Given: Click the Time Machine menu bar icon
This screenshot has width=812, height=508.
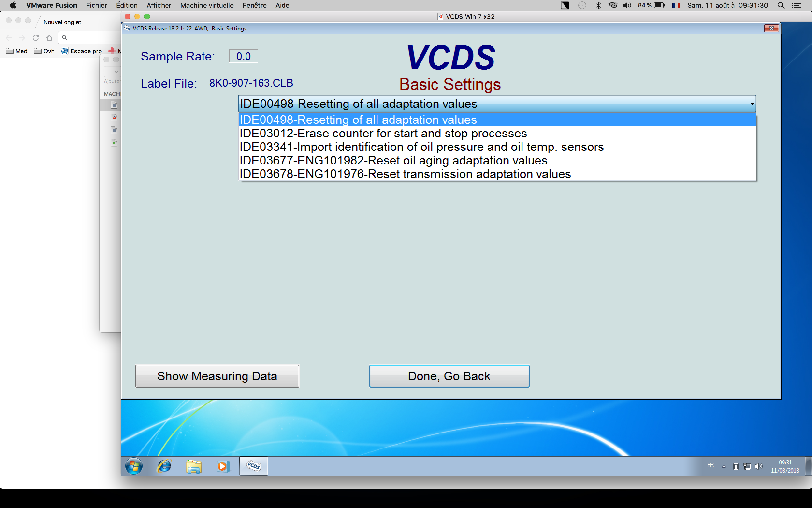Looking at the screenshot, I should pos(581,5).
